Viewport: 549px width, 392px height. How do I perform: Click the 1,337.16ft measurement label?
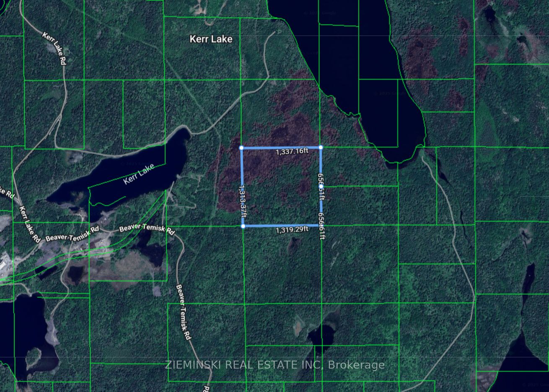(292, 152)
